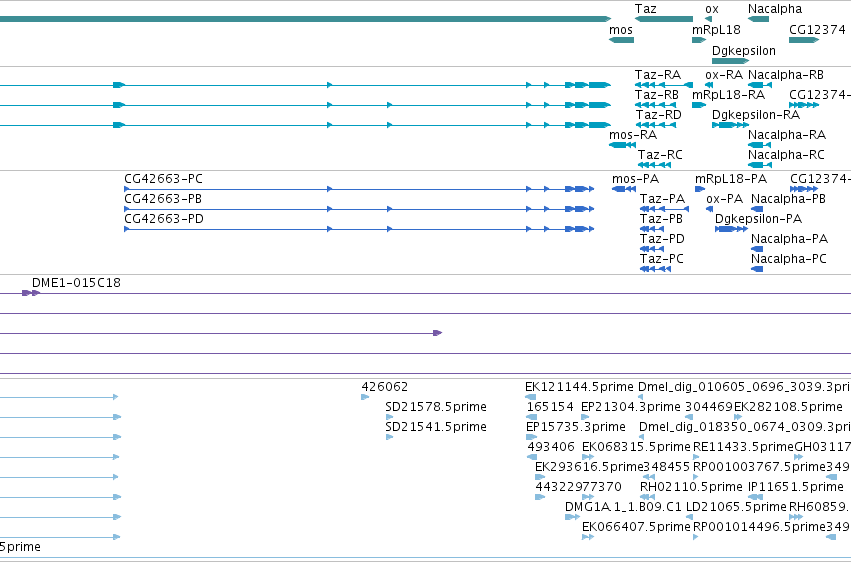851x562 pixels.
Task: Click the Nacalpha-PA protein label
Action: coord(789,239)
